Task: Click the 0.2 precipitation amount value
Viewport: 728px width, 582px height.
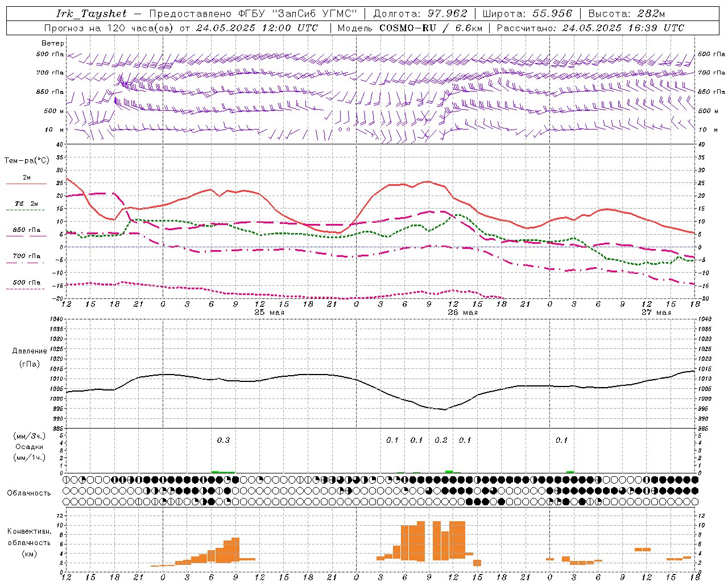Action: click(x=441, y=440)
